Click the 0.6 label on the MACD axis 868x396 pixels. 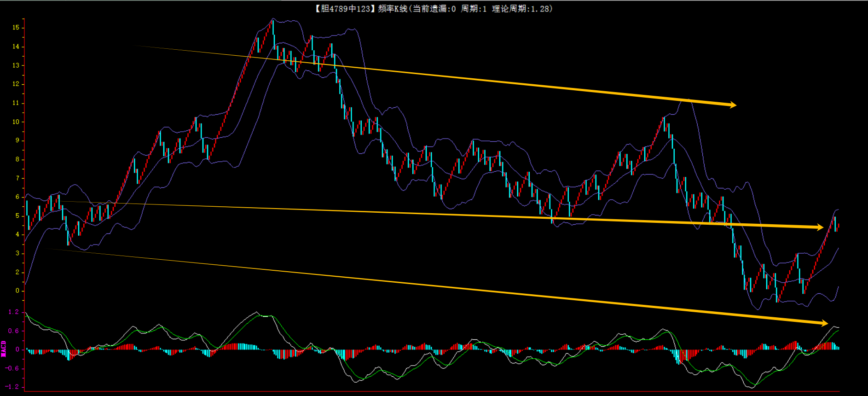(x=14, y=331)
